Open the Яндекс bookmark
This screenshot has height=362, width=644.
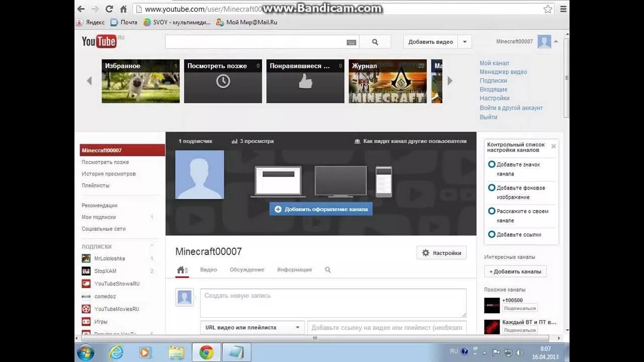click(x=91, y=22)
